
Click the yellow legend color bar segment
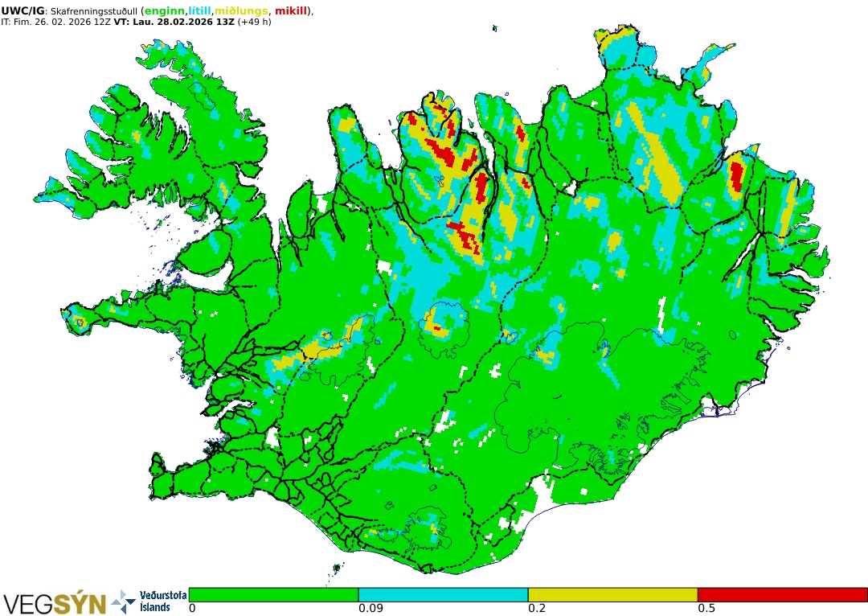click(x=612, y=595)
